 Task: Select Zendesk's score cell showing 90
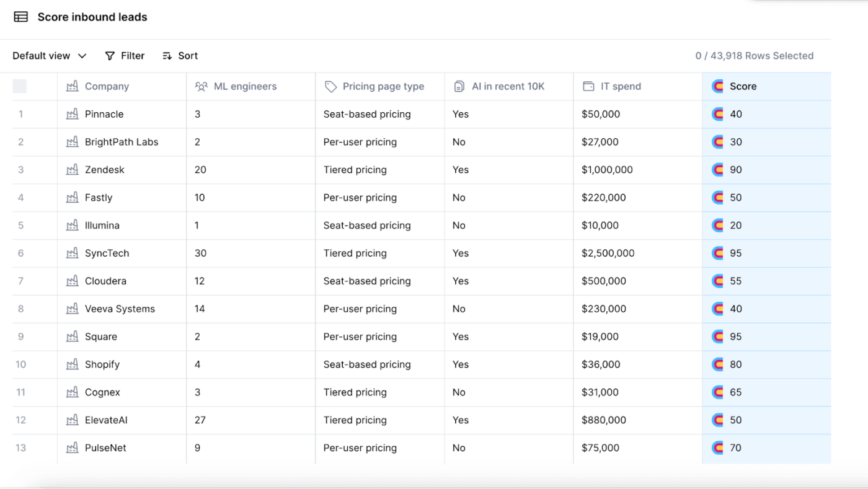(x=766, y=169)
